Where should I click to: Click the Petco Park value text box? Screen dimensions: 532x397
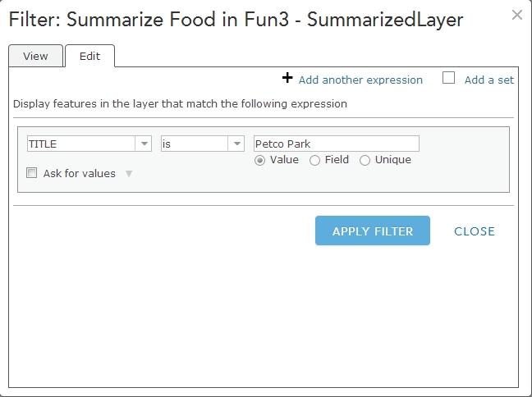337,144
